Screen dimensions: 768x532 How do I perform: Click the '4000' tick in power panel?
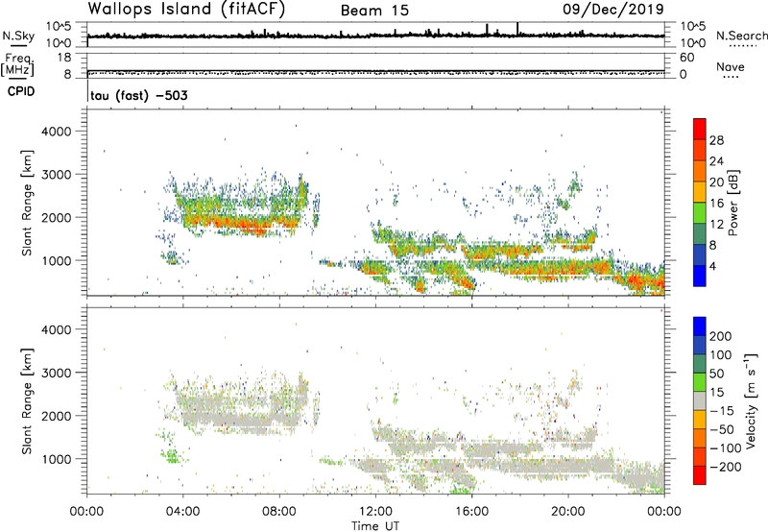click(x=56, y=132)
